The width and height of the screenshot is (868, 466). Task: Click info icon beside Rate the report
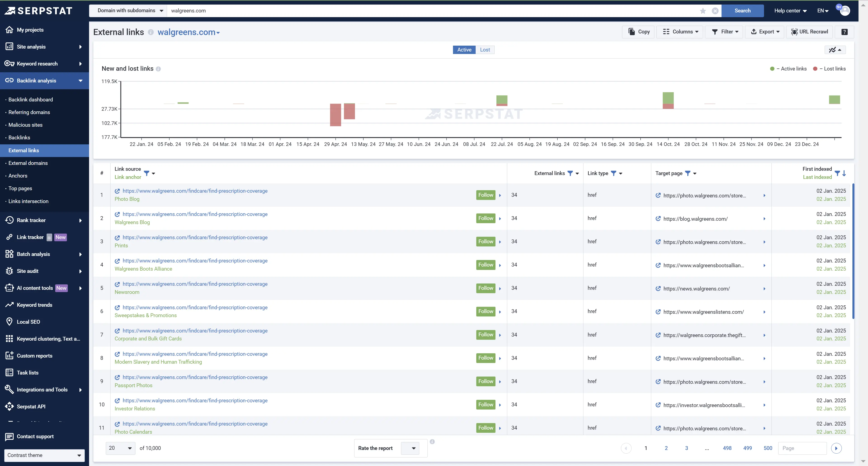pyautogui.click(x=432, y=441)
